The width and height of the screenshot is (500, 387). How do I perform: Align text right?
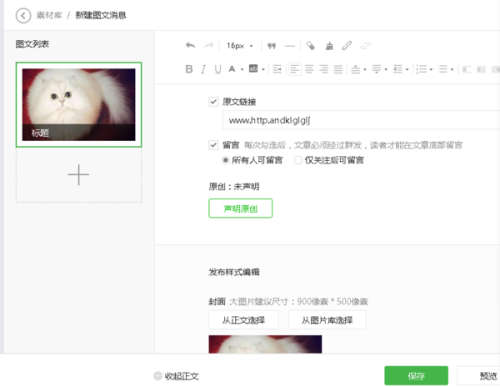coord(324,69)
